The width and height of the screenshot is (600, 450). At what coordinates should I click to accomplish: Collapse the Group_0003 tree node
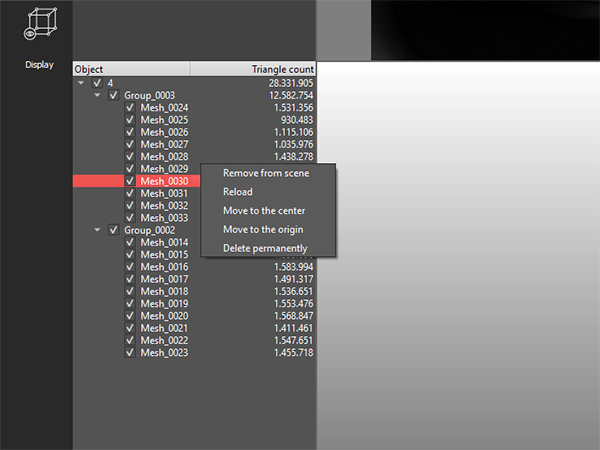tap(97, 95)
